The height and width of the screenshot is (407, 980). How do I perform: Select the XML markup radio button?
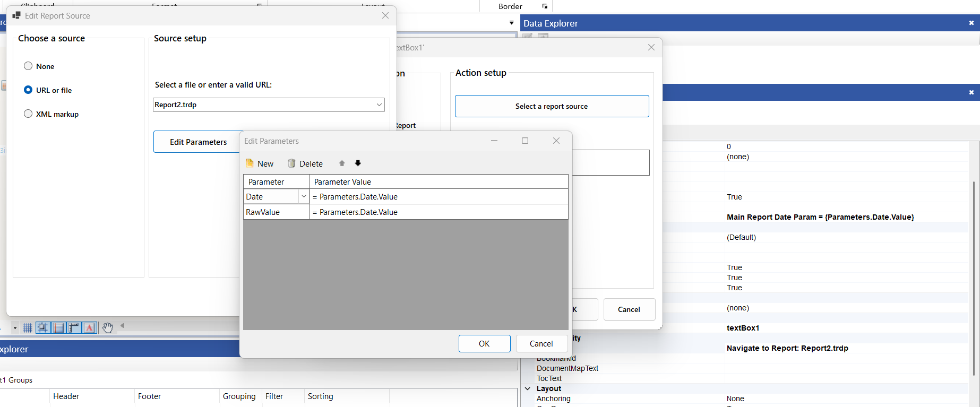(x=28, y=114)
